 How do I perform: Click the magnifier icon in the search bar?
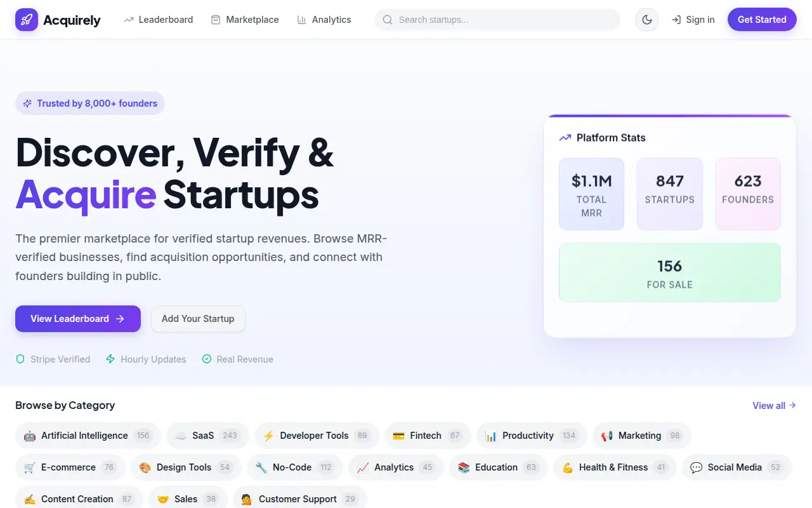[388, 20]
